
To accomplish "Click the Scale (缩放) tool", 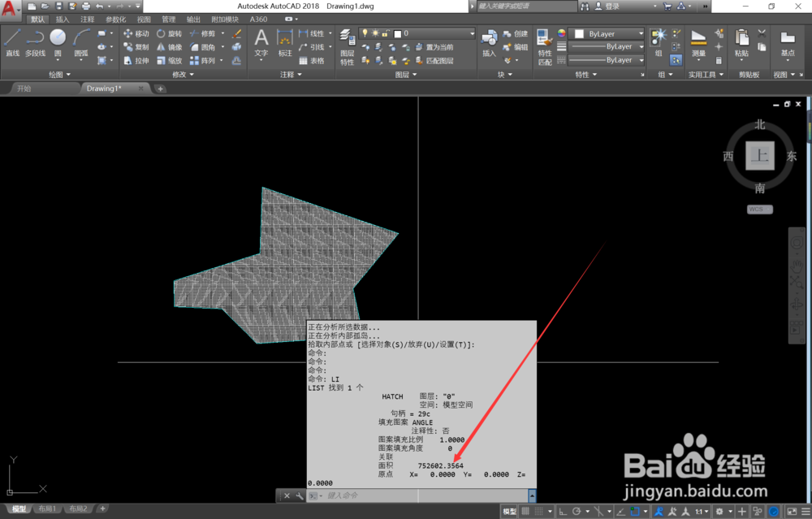I will [170, 61].
